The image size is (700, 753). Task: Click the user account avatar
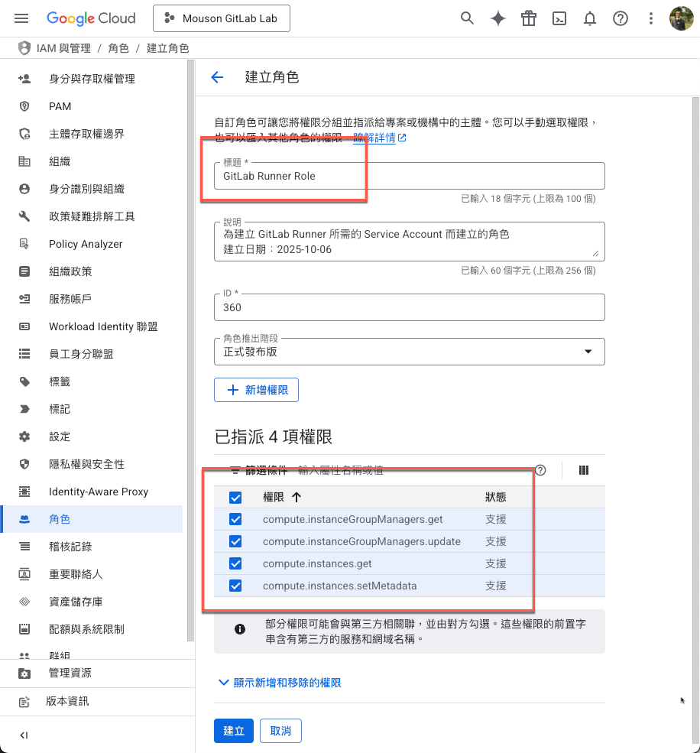click(x=681, y=18)
